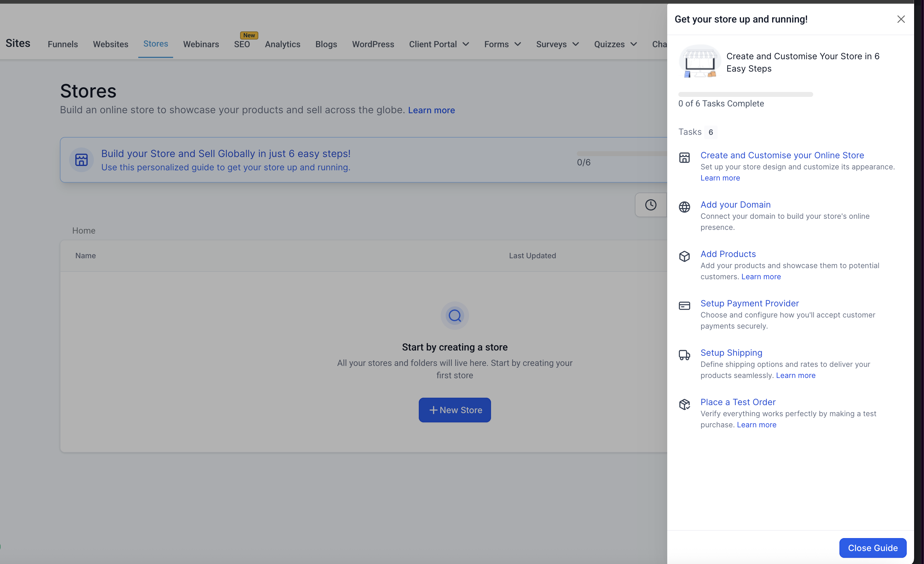Open Learn more link under Setup Shipping
924x564 pixels.
point(795,375)
